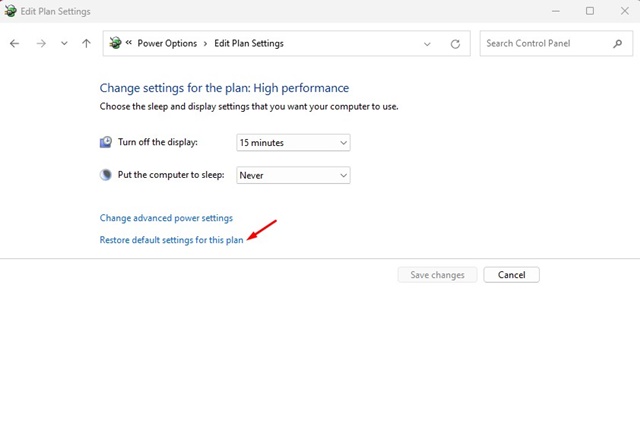Expand the address bar history dropdown

point(427,44)
